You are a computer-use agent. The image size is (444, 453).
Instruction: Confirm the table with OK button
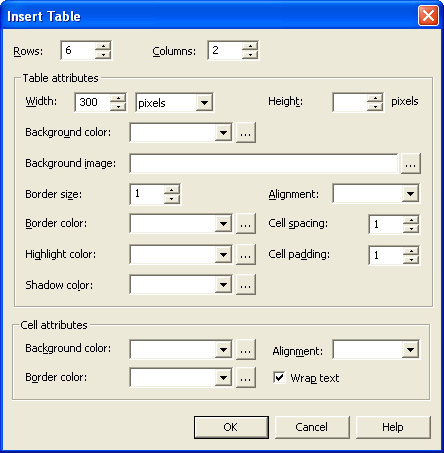click(x=231, y=427)
